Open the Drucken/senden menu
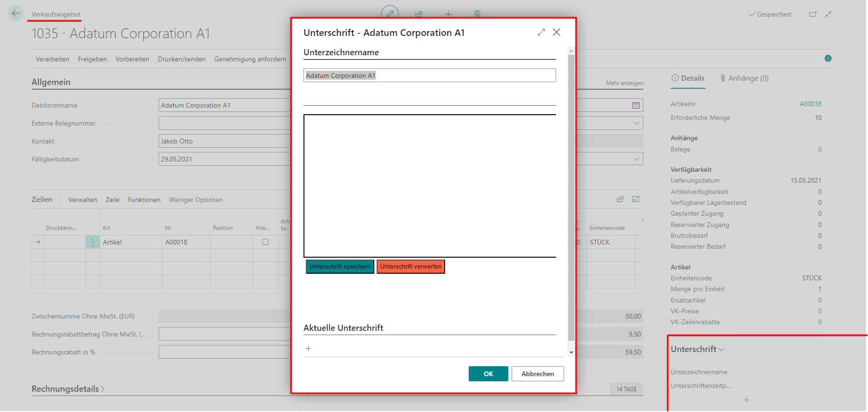The image size is (868, 412). [182, 59]
